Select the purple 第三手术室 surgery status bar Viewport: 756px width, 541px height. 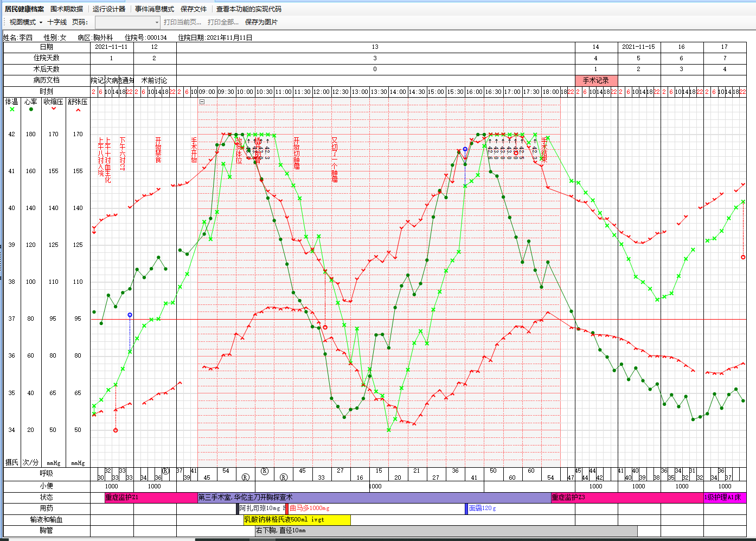pos(375,498)
